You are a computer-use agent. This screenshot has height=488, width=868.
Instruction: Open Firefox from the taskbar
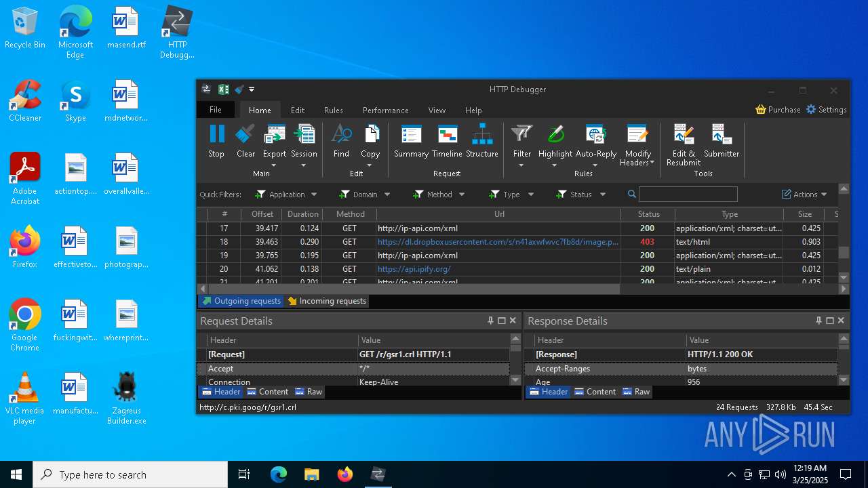point(345,474)
